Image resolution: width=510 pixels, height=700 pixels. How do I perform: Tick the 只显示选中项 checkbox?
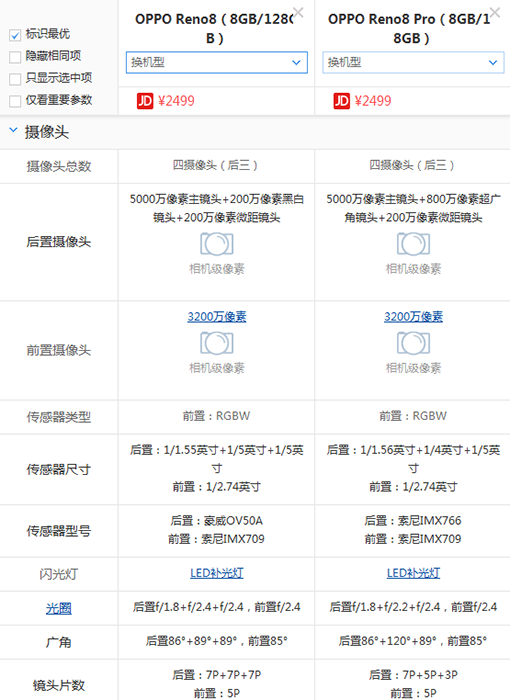tap(15, 79)
